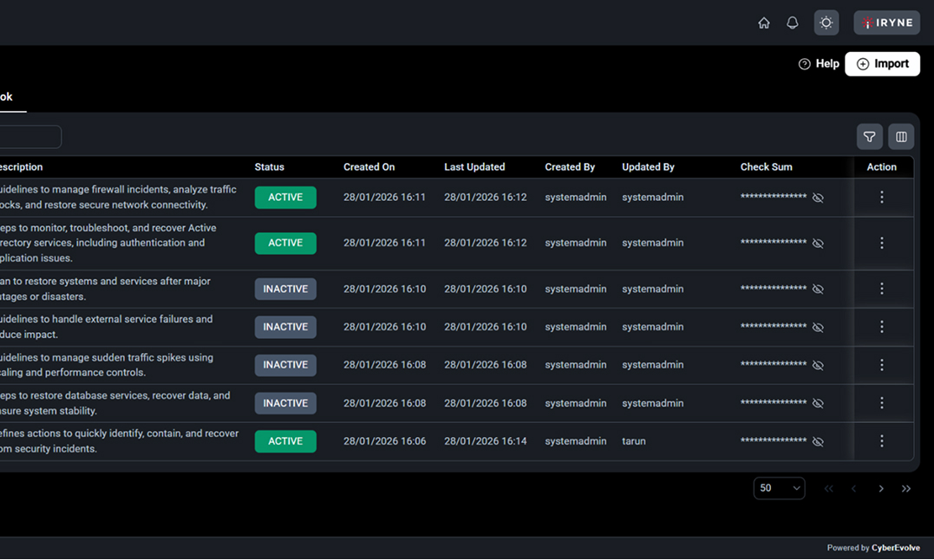Screen dimensions: 934x560
Task: Sort by the Created On column header
Action: pos(369,167)
